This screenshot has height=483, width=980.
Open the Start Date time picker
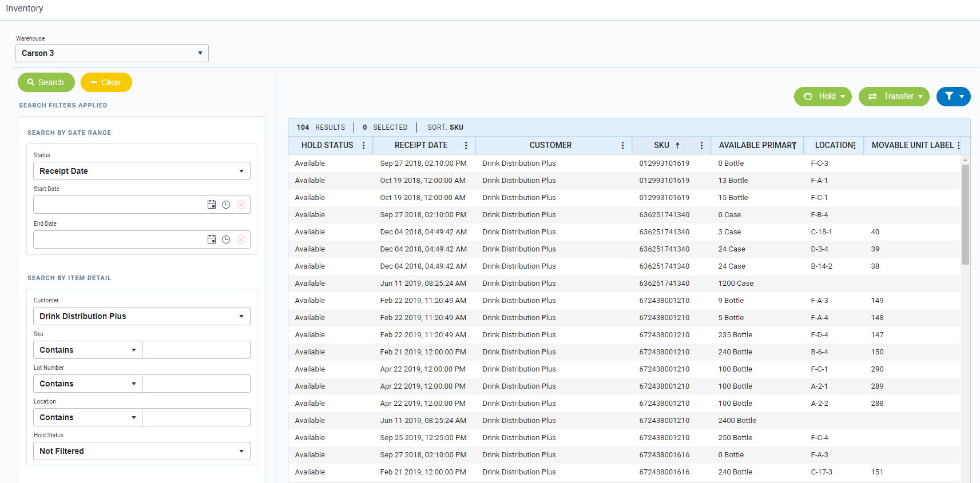click(226, 205)
